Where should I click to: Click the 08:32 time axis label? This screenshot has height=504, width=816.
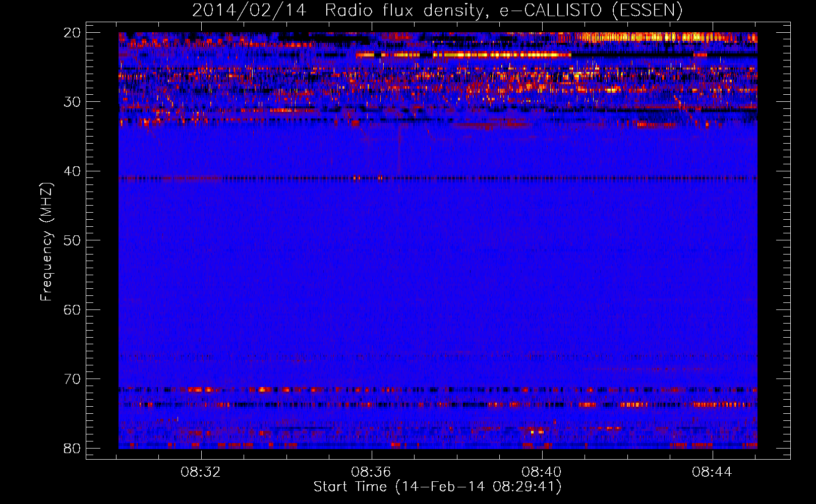tap(201, 472)
